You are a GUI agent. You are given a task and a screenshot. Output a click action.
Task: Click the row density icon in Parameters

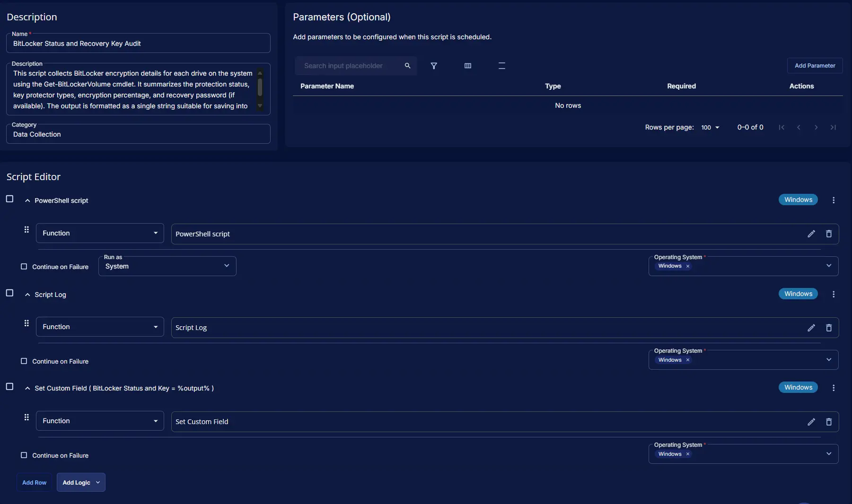pos(501,66)
